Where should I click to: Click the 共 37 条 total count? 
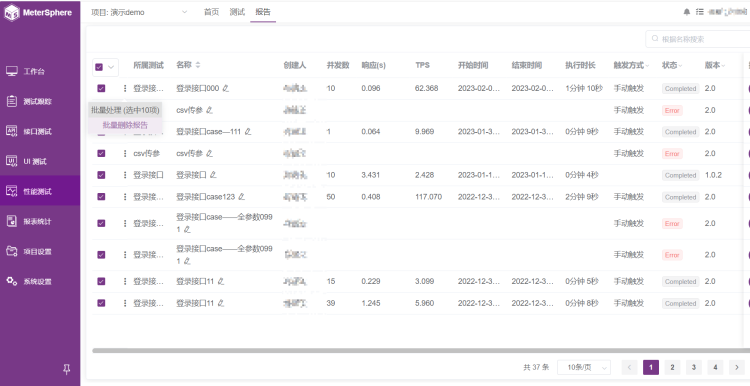(x=536, y=367)
